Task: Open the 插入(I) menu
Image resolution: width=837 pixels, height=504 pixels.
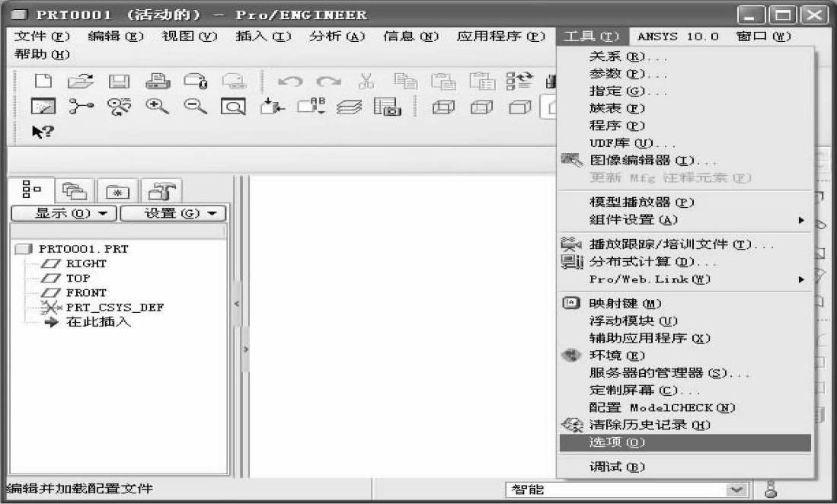Action: 264,37
